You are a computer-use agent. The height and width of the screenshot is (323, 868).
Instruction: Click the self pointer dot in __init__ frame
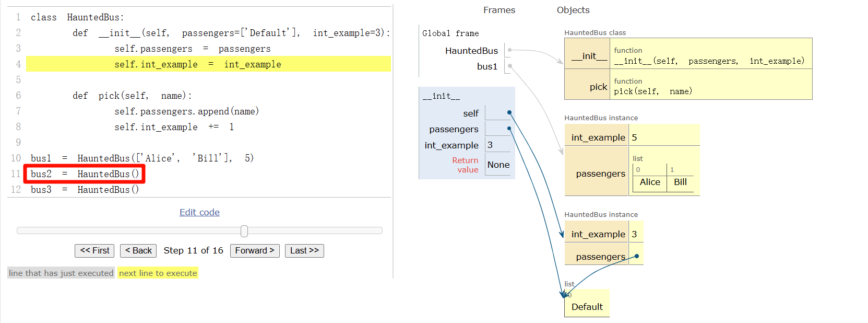[x=509, y=113]
